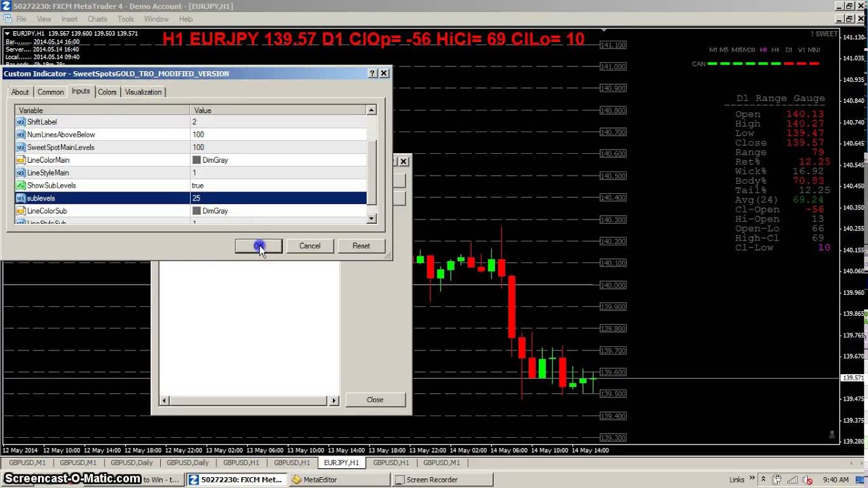Click the inputs list scroll-down arrow

click(372, 218)
